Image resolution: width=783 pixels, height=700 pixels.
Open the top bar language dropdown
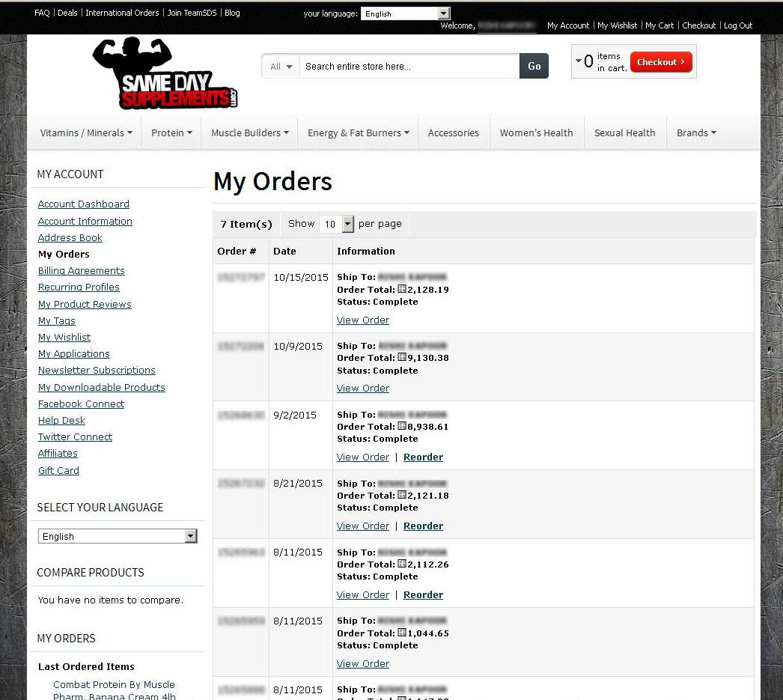[406, 13]
